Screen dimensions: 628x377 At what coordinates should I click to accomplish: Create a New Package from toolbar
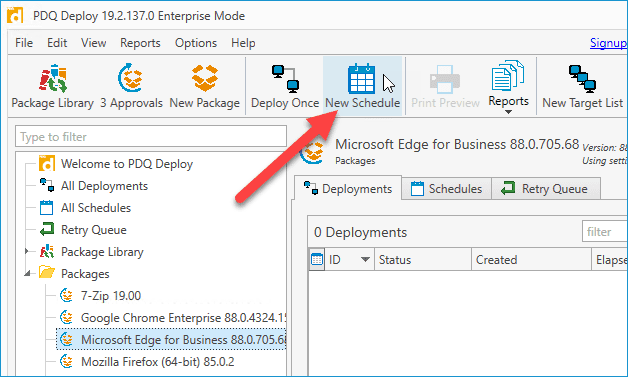pos(205,86)
